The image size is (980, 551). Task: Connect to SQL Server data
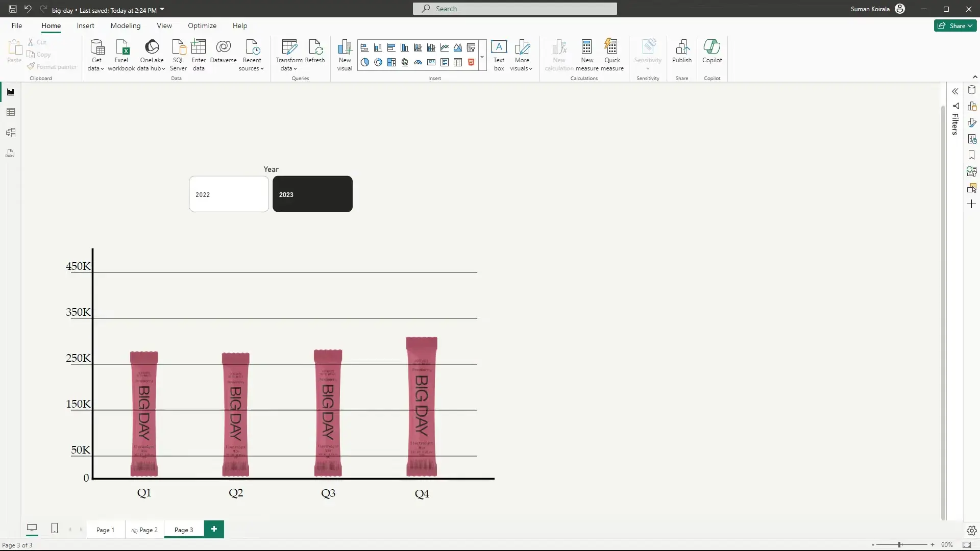pyautogui.click(x=178, y=55)
